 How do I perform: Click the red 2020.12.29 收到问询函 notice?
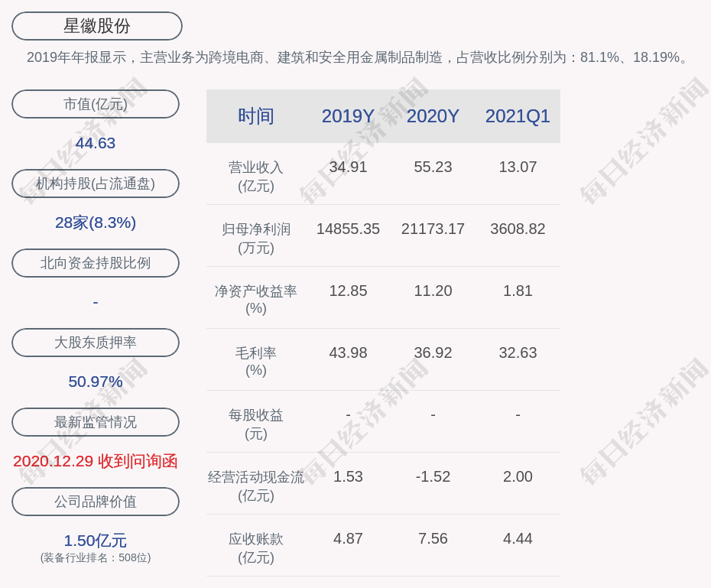96,461
